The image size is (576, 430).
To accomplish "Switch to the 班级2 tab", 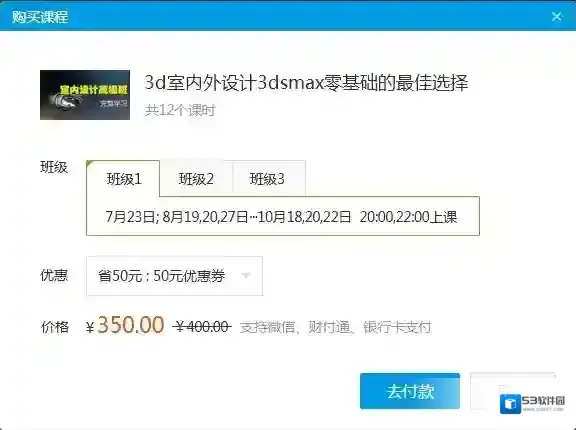I will (196, 179).
